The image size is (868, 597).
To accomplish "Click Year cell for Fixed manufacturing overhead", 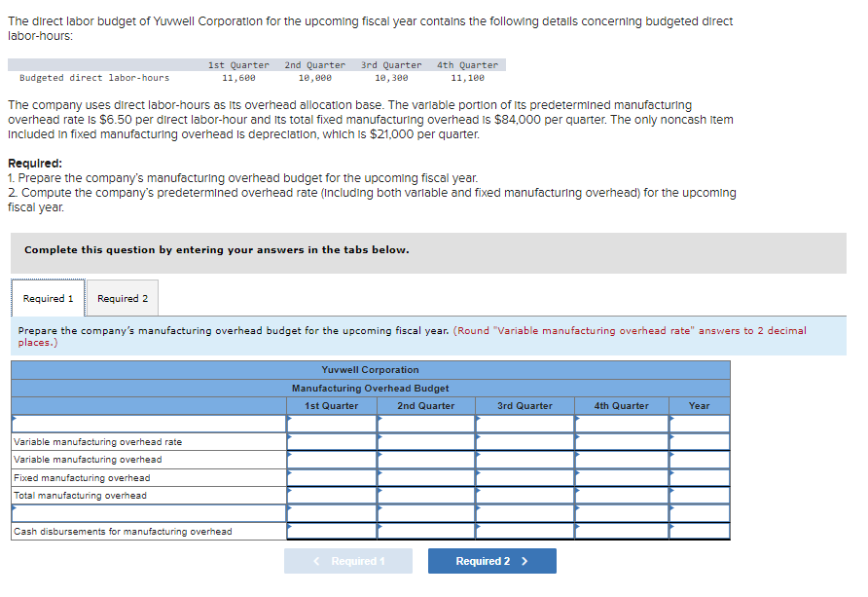I will (x=700, y=478).
